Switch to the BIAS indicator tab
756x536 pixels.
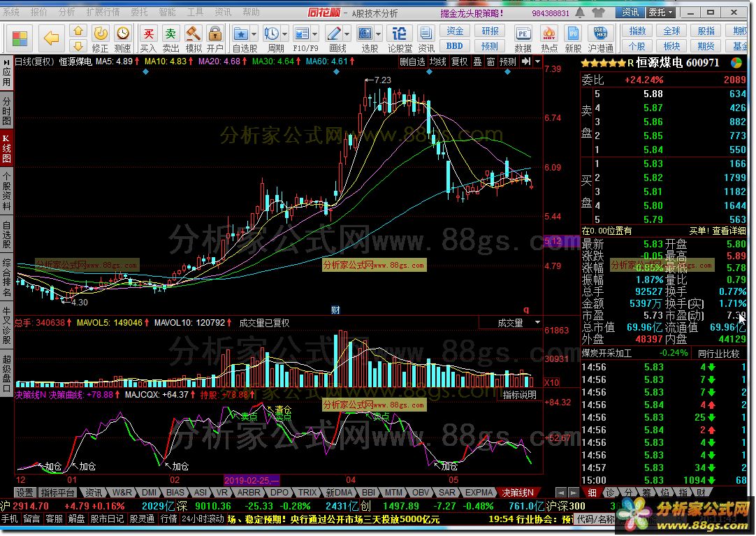pyautogui.click(x=175, y=493)
